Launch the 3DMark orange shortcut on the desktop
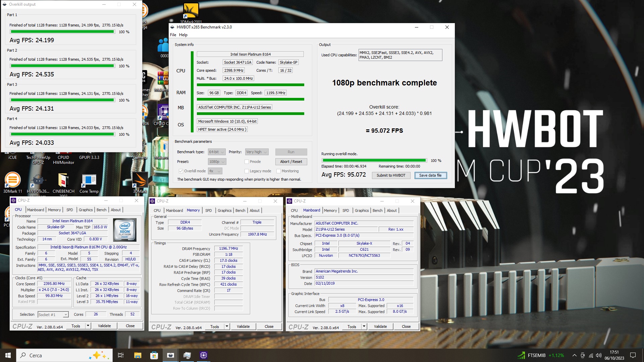 coord(140,183)
